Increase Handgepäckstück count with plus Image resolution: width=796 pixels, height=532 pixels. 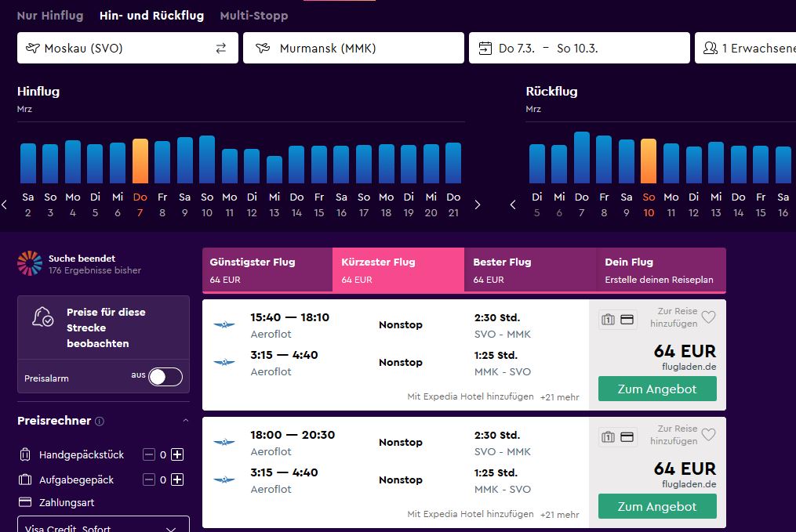tap(177, 454)
